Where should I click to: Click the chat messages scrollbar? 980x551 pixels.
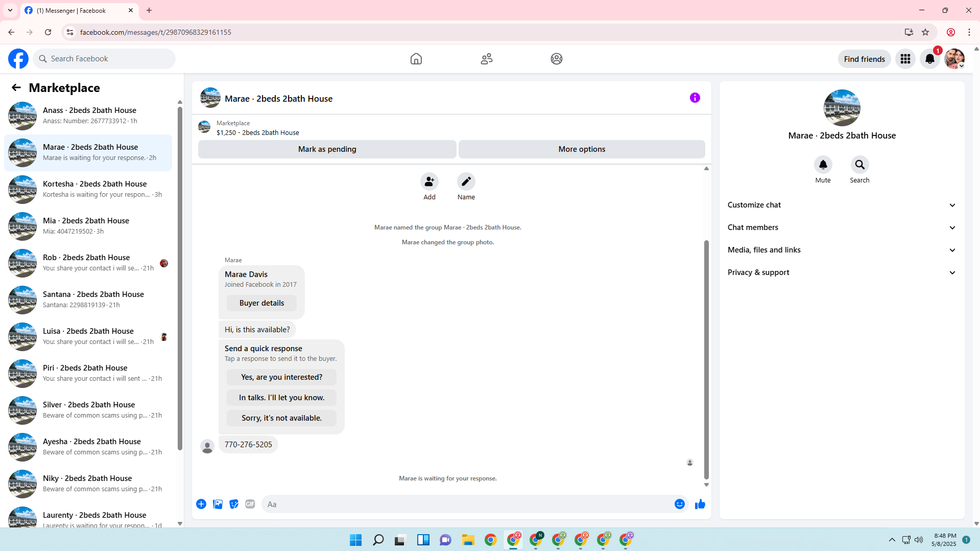(706, 359)
